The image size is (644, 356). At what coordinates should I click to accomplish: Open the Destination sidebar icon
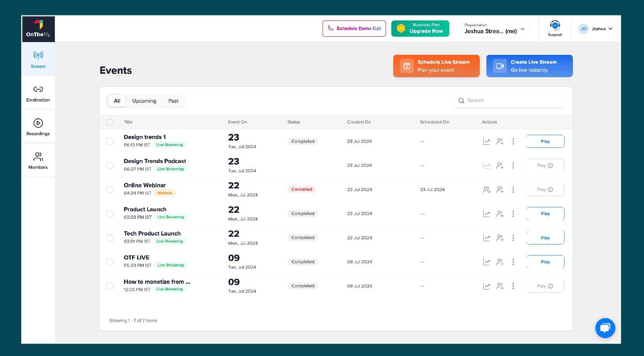pyautogui.click(x=38, y=93)
